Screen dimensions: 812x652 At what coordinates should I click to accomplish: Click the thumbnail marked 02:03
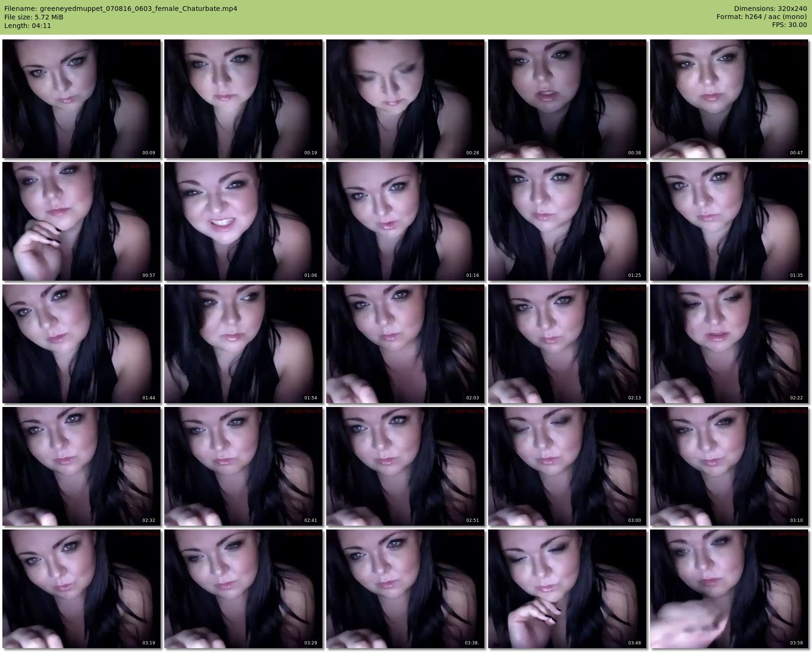tap(405, 344)
